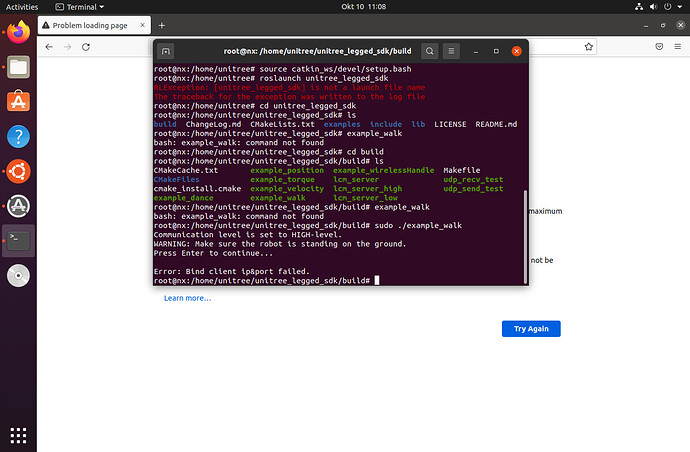Viewport: 690px width, 452px height.
Task: Minimize the Firefox window
Action: click(646, 26)
